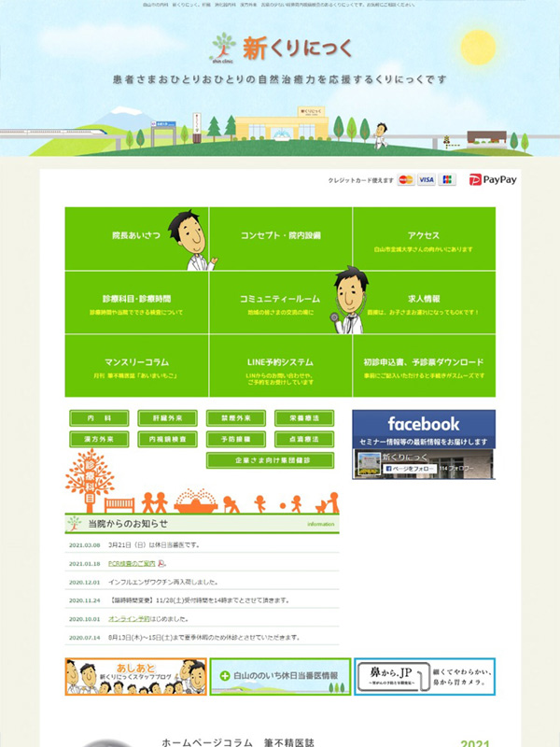The image size is (560, 747).
Task: Open the あしあと staff blog banner
Action: click(136, 676)
